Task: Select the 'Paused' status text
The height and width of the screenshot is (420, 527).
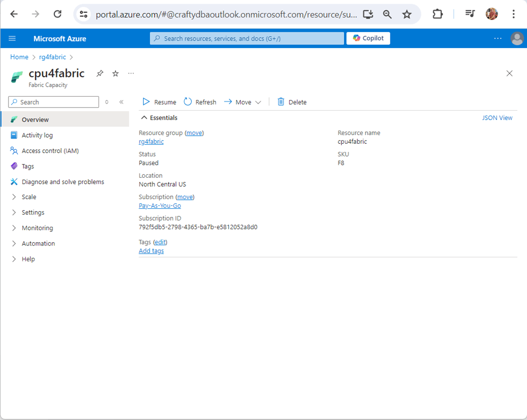Action: 148,163
